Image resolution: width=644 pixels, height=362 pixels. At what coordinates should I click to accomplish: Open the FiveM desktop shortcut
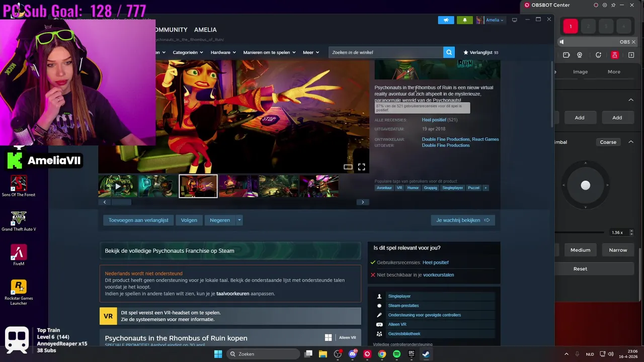click(19, 255)
